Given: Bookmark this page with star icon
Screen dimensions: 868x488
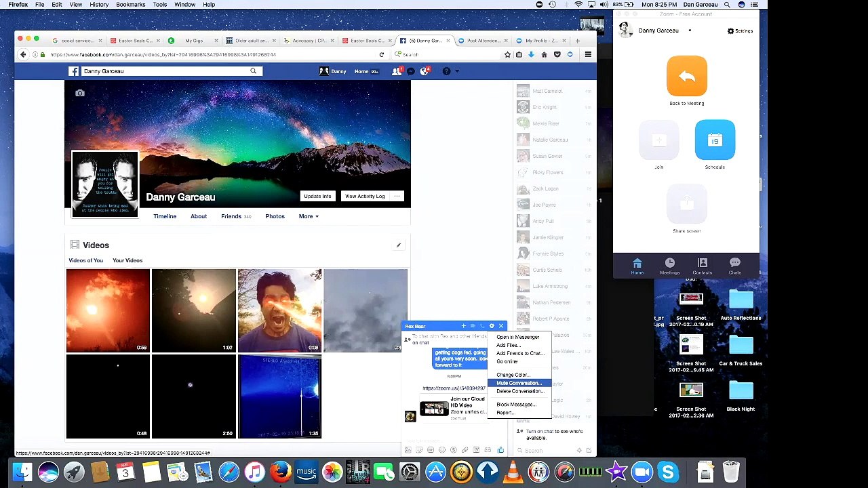Looking at the screenshot, I should (507, 55).
